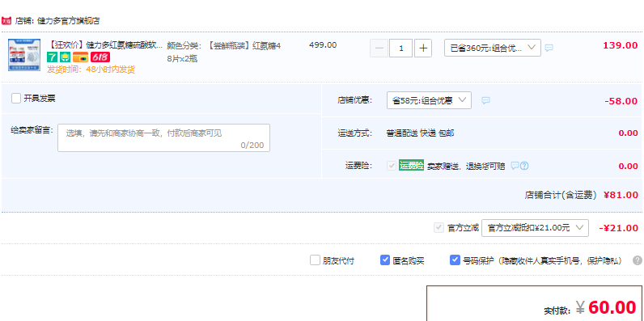Click the orange credit card badge

81,57
